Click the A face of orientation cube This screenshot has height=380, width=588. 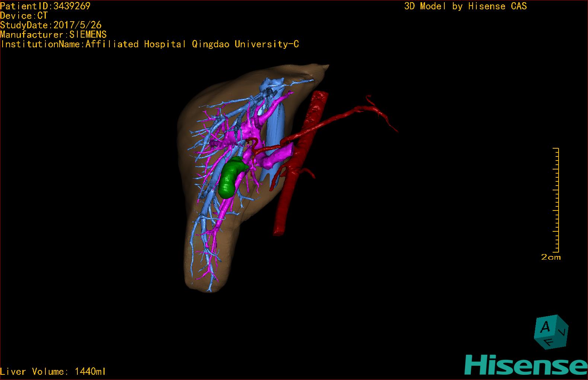(545, 327)
